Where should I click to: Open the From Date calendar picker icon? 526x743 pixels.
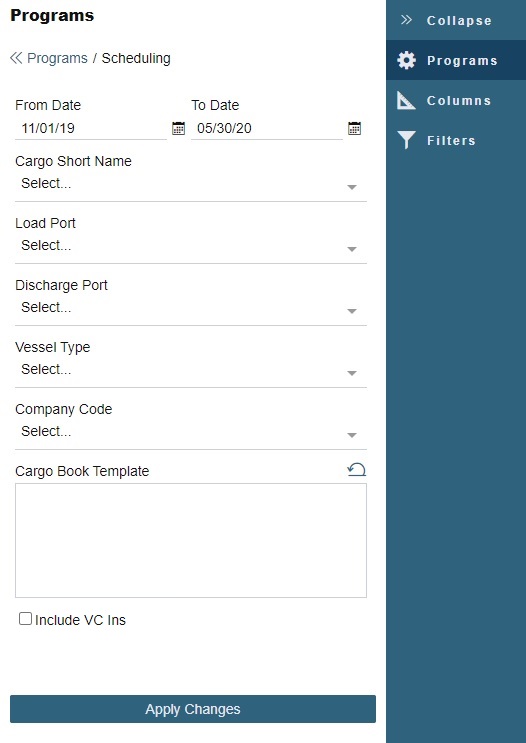tap(178, 128)
